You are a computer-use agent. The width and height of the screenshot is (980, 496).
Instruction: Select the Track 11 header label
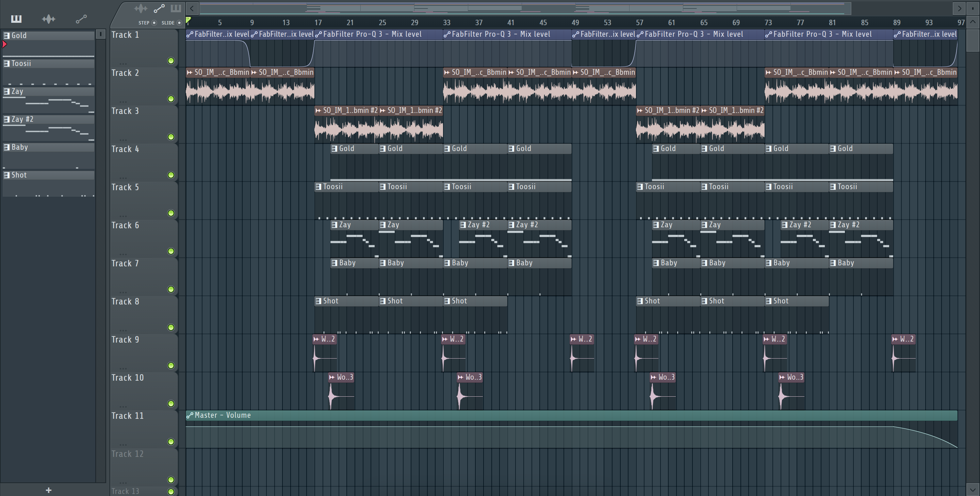[x=128, y=416]
